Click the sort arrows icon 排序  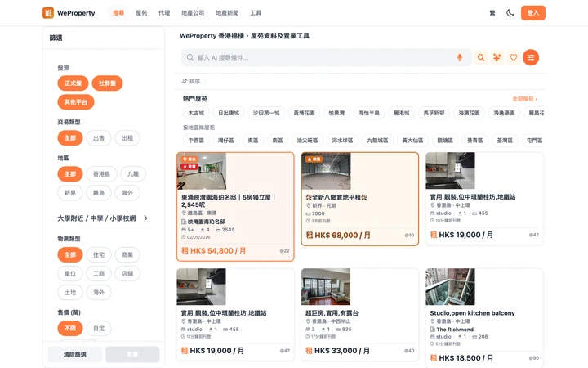(x=184, y=81)
